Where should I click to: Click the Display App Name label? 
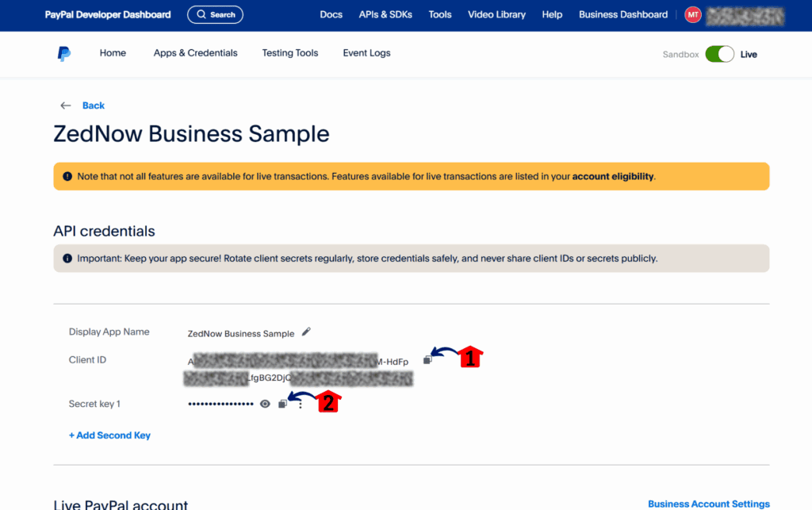tap(109, 332)
